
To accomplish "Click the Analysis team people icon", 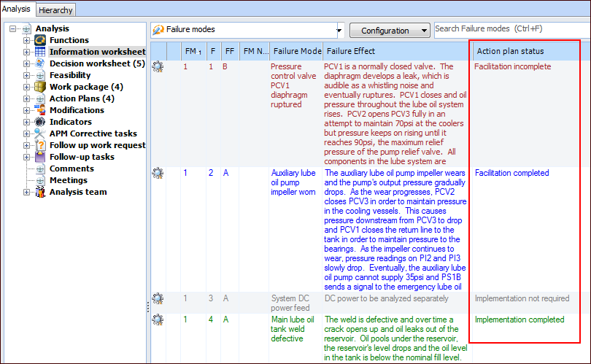I will [x=40, y=192].
